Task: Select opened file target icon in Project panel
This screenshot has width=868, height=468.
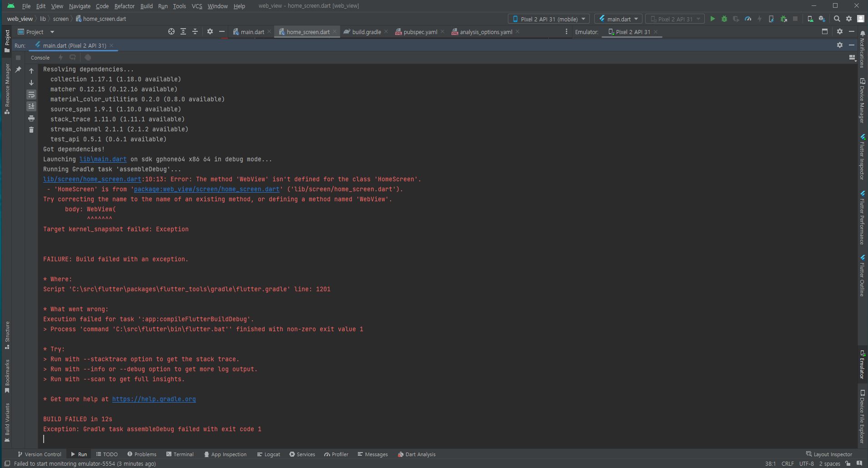Action: 171,31
